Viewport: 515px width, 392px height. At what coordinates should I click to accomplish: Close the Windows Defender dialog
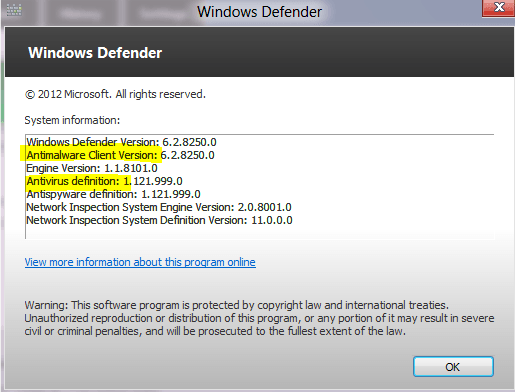coord(498,8)
